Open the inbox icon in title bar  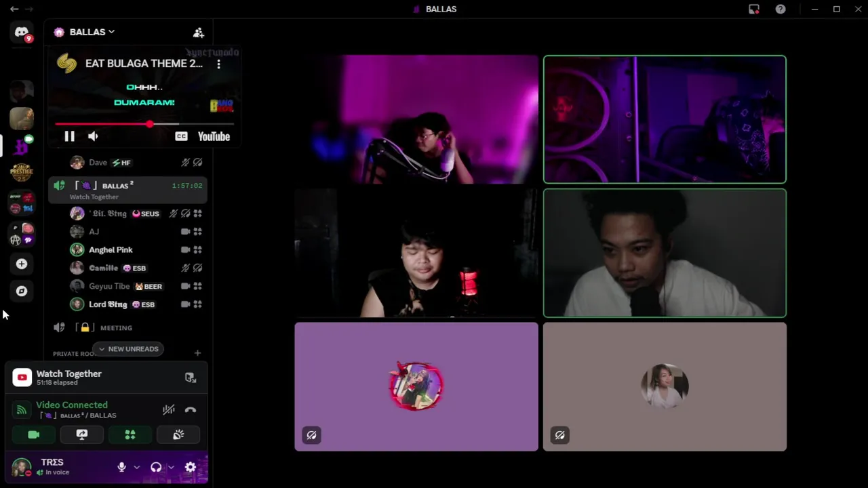point(754,9)
